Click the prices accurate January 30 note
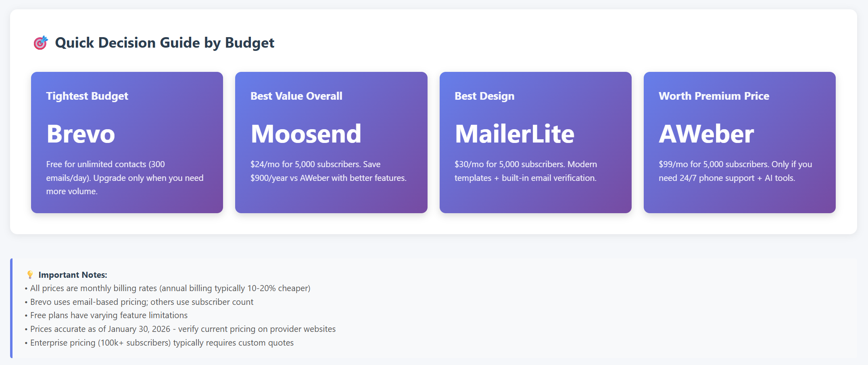Image resolution: width=868 pixels, height=365 pixels. tap(183, 329)
